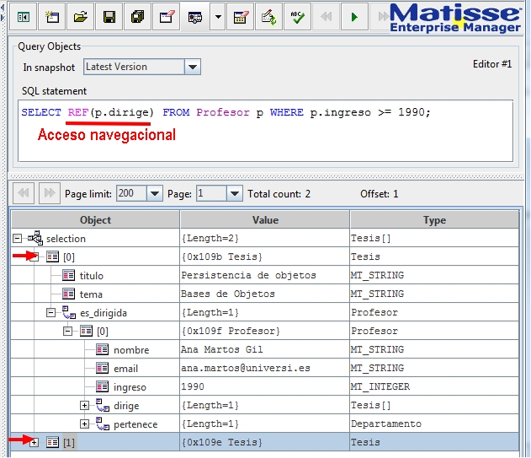Viewport: 531px width, 458px height.
Task: Clear the editor with the eraser window icon
Action: 167,17
